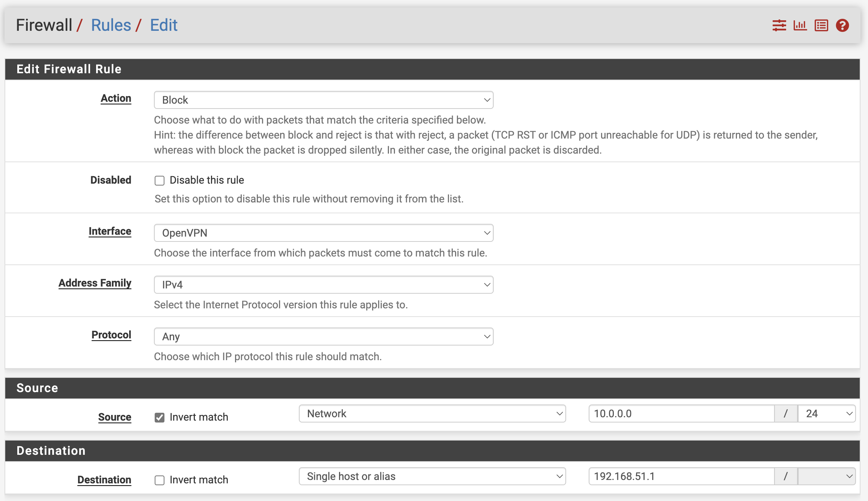Check Destination Invert match checkbox
Viewport: 868px width, 501px height.
click(160, 480)
